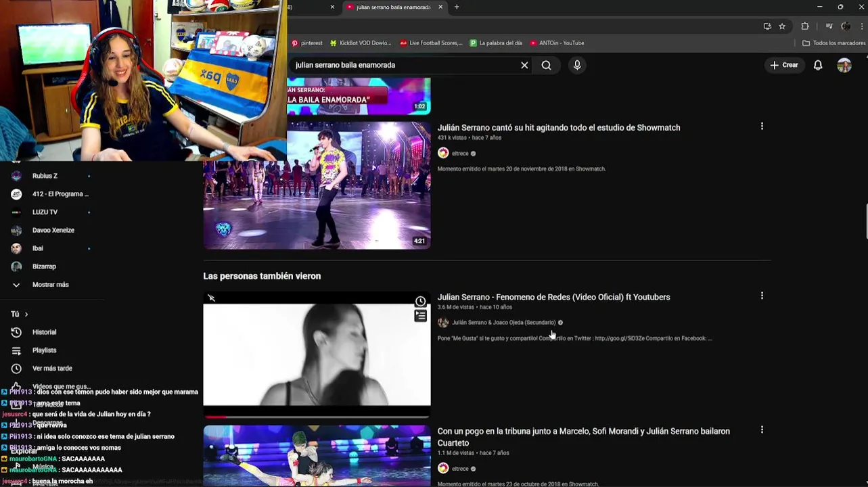Click the Bizarrap channel avatar
868x487 pixels.
(16, 266)
